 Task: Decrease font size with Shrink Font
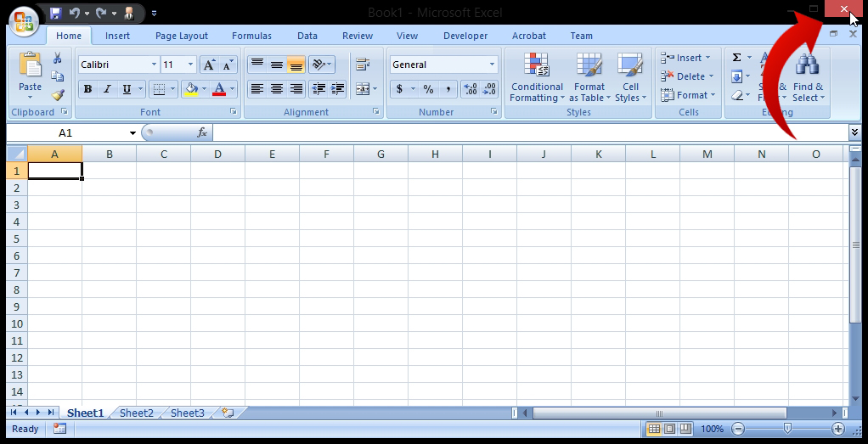[x=227, y=65]
